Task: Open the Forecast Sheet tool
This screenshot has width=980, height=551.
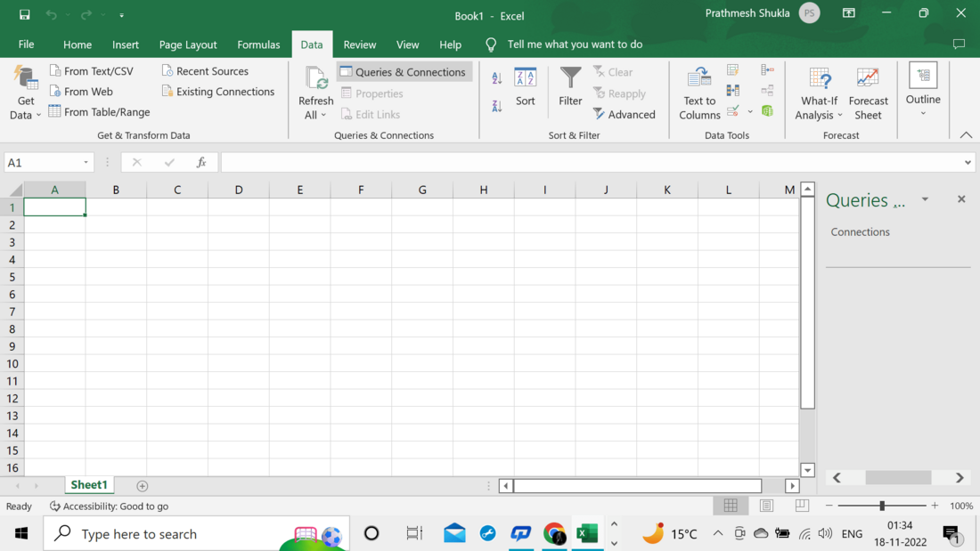Action: tap(868, 93)
